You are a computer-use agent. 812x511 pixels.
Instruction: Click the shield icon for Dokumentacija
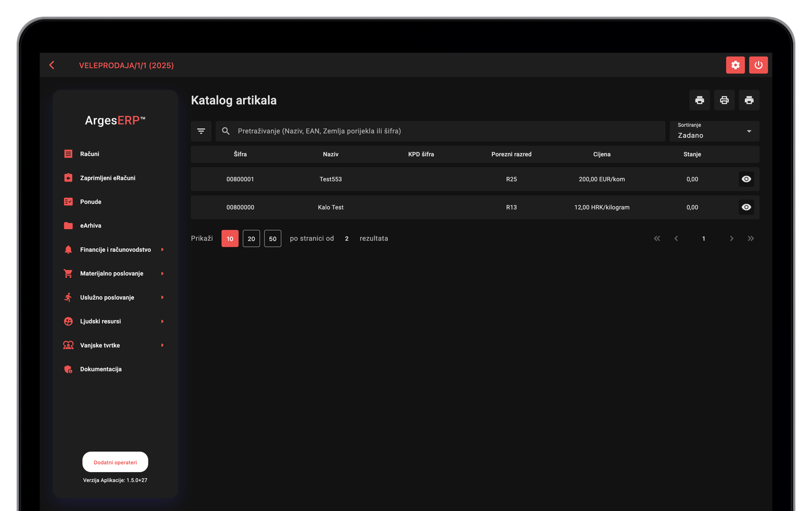tap(68, 369)
